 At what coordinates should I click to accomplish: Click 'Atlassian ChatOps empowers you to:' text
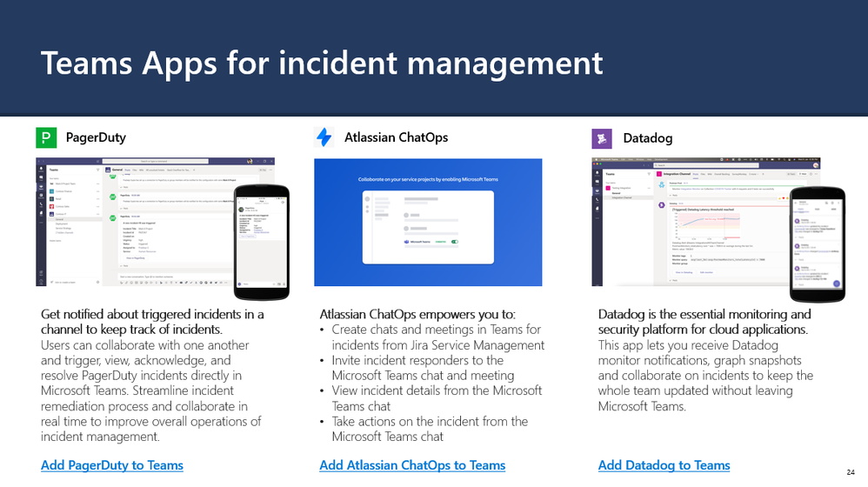pos(417,314)
